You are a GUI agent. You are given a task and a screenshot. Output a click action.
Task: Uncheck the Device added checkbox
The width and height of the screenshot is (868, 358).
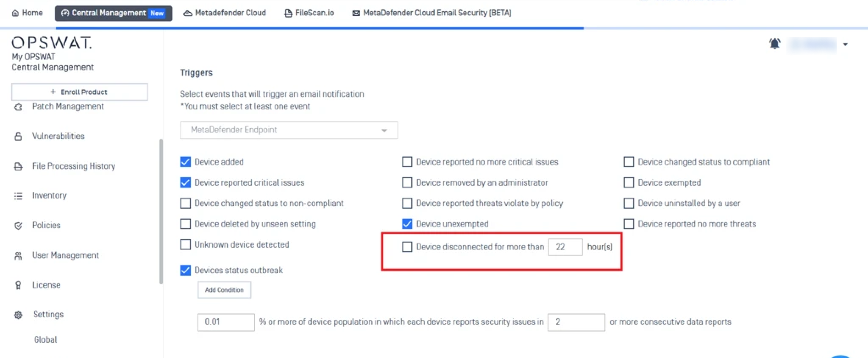[185, 162]
